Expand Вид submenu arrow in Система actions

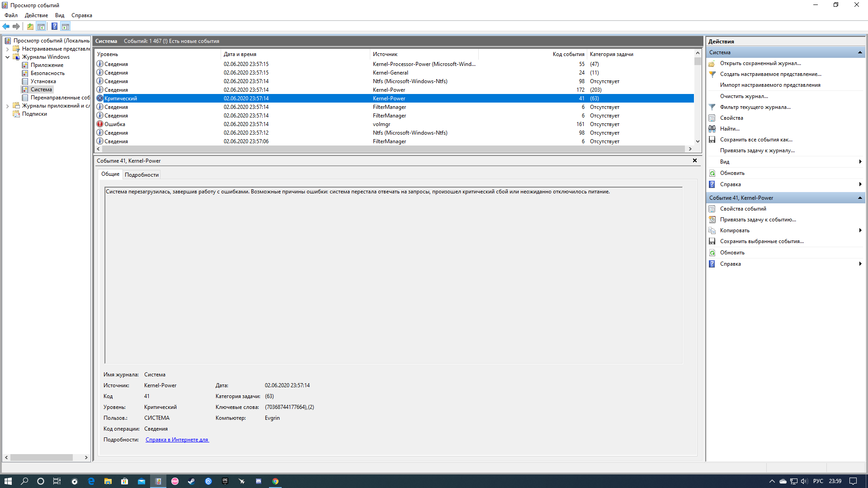tap(860, 162)
